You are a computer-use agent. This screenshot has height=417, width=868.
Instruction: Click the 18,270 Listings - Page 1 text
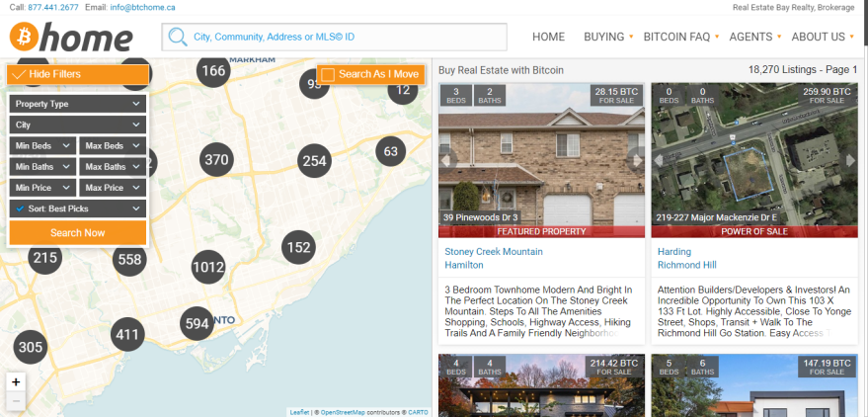tap(803, 70)
